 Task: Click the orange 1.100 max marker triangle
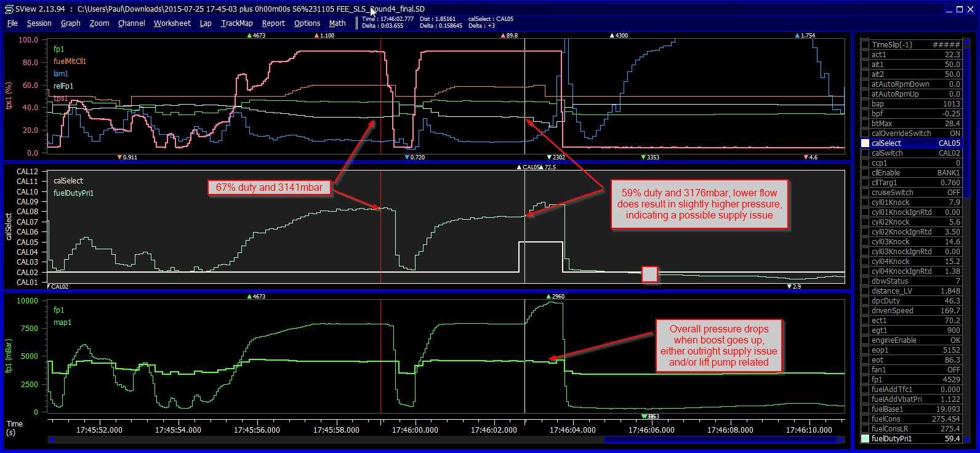coord(317,36)
